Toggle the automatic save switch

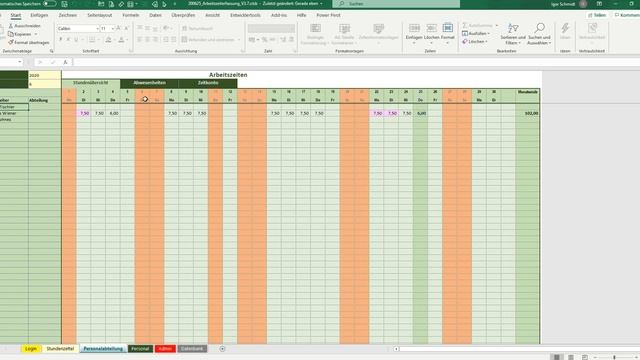(50, 4)
